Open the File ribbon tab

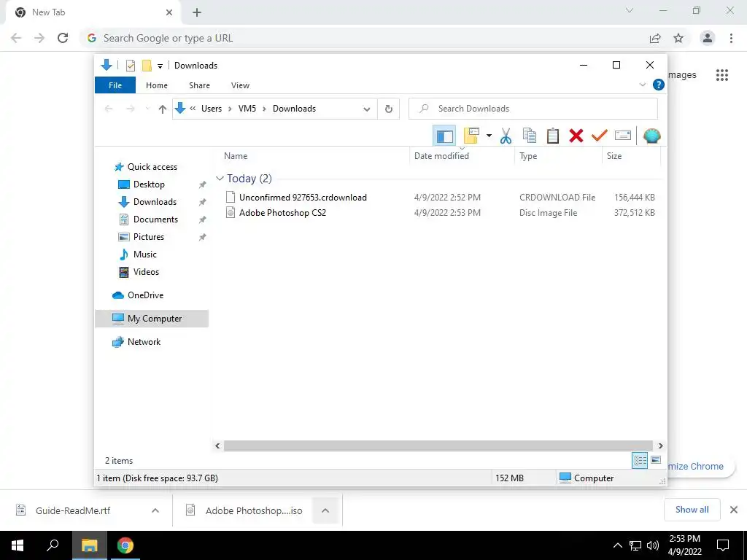pyautogui.click(x=115, y=85)
